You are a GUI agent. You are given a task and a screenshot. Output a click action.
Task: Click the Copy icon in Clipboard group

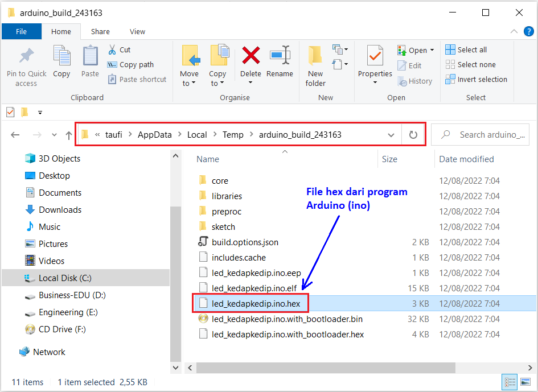pyautogui.click(x=61, y=55)
